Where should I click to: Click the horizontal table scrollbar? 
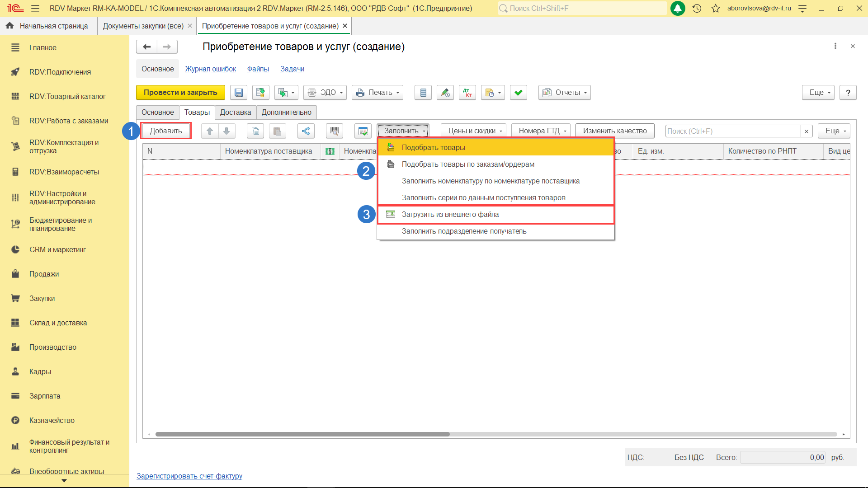pyautogui.click(x=302, y=434)
